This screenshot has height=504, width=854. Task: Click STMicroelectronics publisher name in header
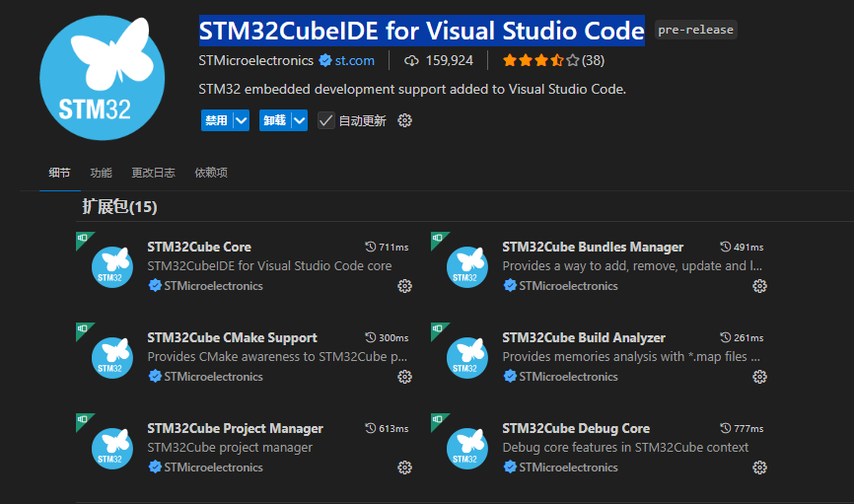256,60
